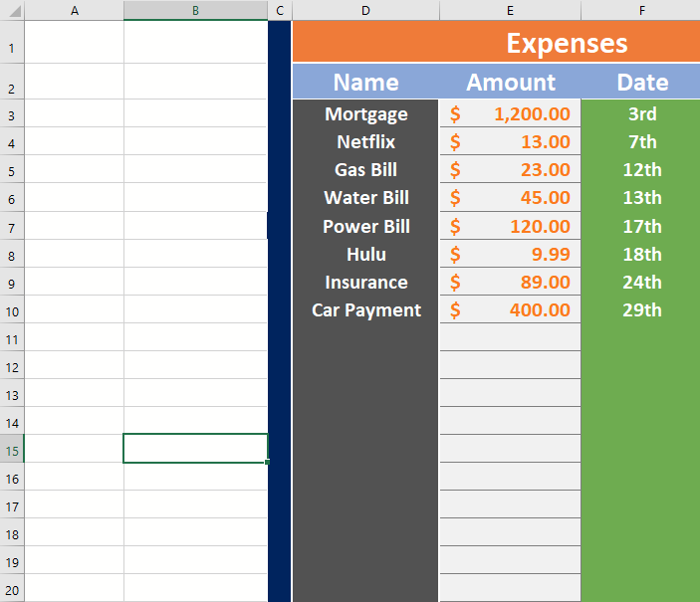Select the 3rd date cell
The image size is (700, 602).
(x=640, y=113)
